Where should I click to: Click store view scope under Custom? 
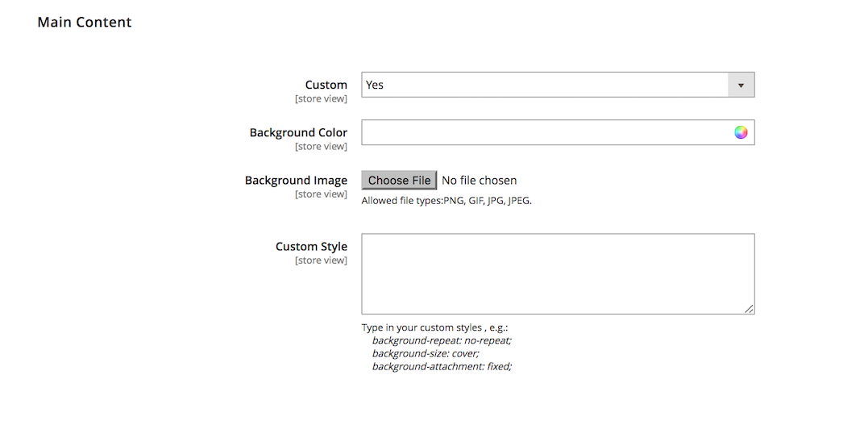(x=321, y=98)
